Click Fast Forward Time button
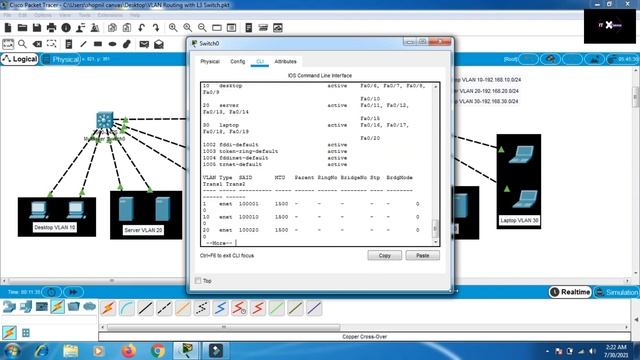 point(73,292)
